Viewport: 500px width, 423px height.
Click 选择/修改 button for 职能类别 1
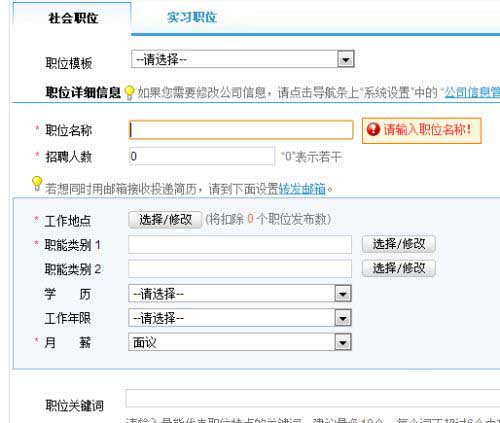399,244
